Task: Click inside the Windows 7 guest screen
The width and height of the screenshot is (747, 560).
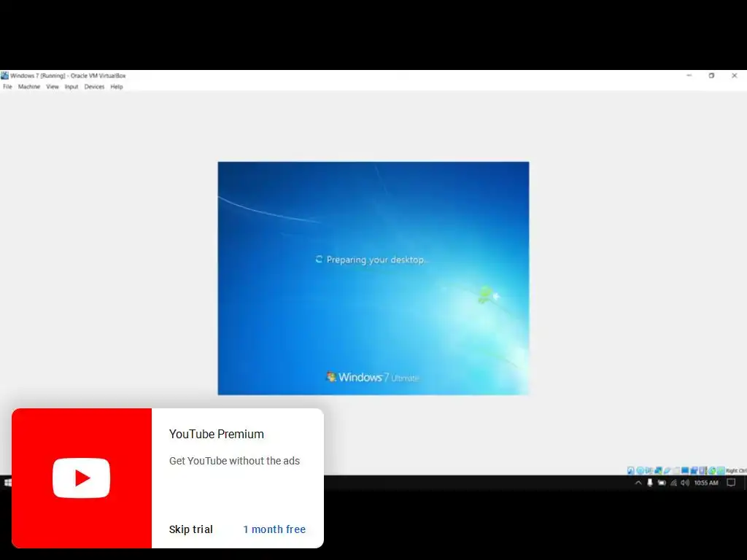Action: (x=373, y=278)
